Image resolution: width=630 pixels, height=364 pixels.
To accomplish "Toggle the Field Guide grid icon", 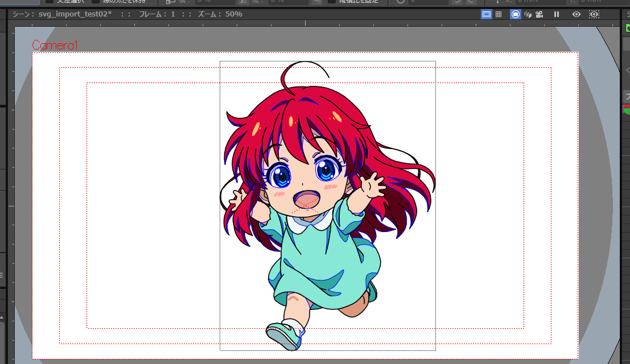I will (499, 14).
